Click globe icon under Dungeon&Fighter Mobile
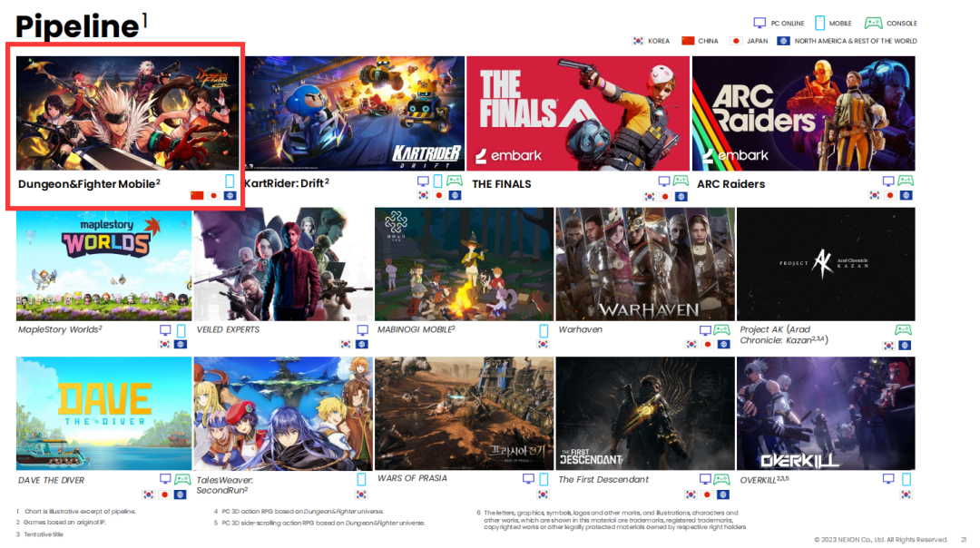This screenshot has width=980, height=548. 230,196
